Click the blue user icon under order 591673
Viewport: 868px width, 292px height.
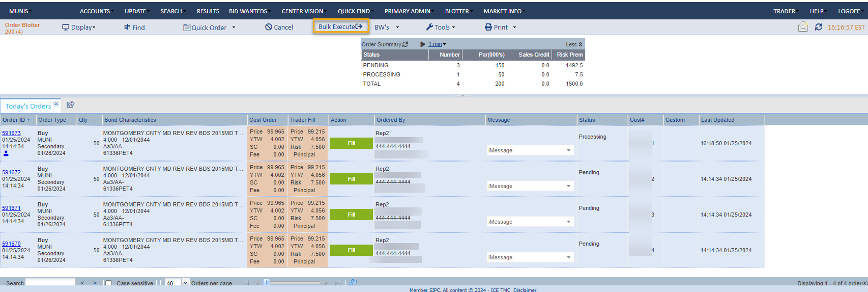click(6, 153)
